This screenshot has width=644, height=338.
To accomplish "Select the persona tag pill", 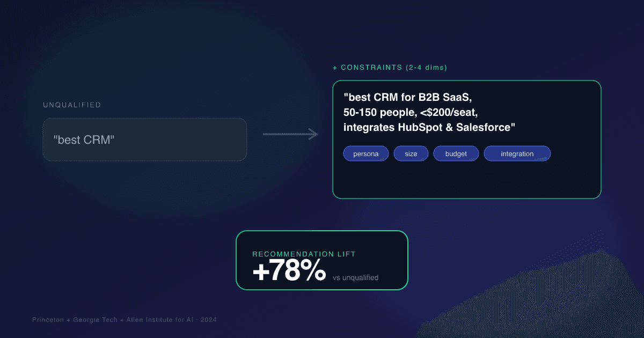I will (x=366, y=154).
